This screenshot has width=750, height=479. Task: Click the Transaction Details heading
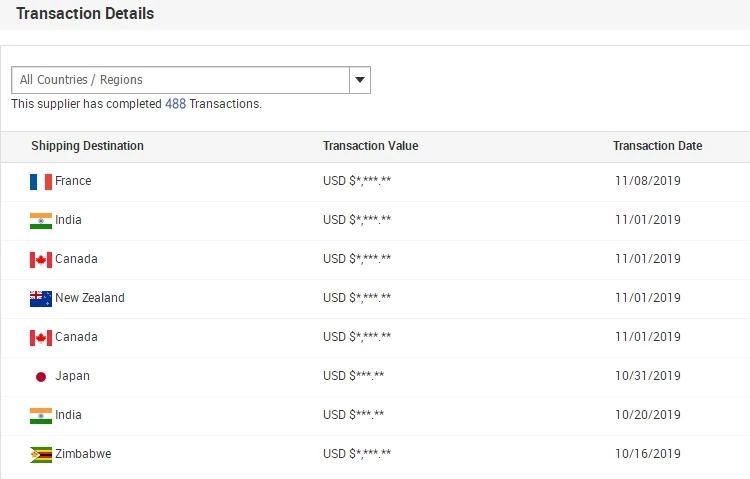[x=85, y=14]
